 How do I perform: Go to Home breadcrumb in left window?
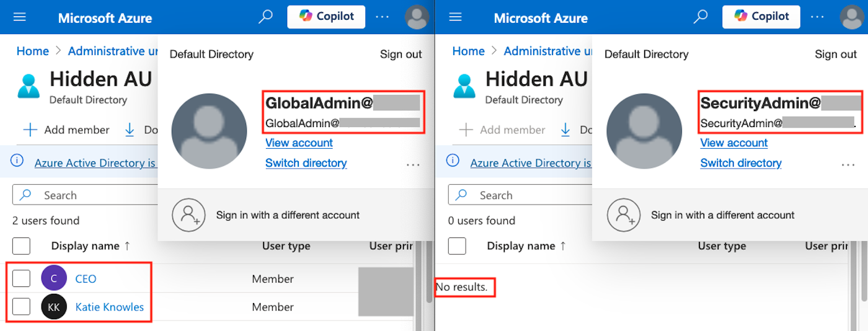33,51
